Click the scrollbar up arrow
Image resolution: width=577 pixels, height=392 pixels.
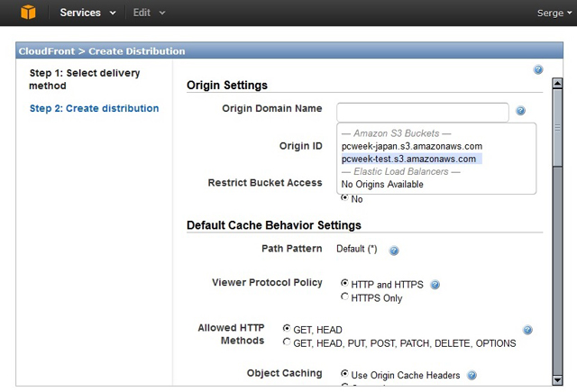coord(557,84)
